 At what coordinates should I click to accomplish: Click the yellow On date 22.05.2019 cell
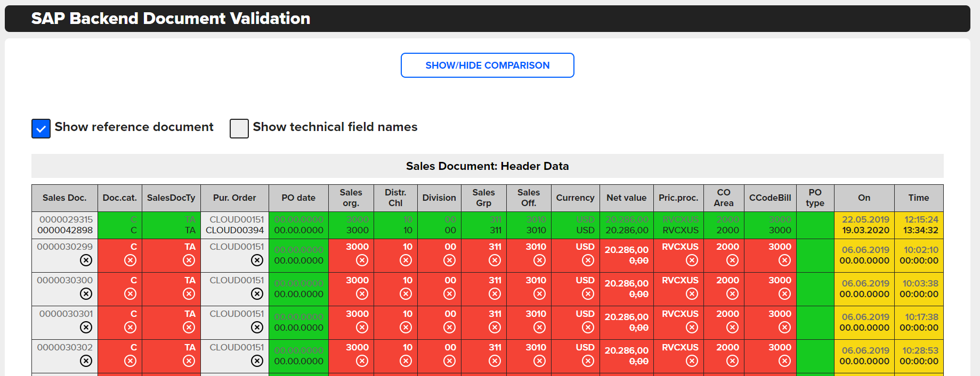tap(865, 219)
